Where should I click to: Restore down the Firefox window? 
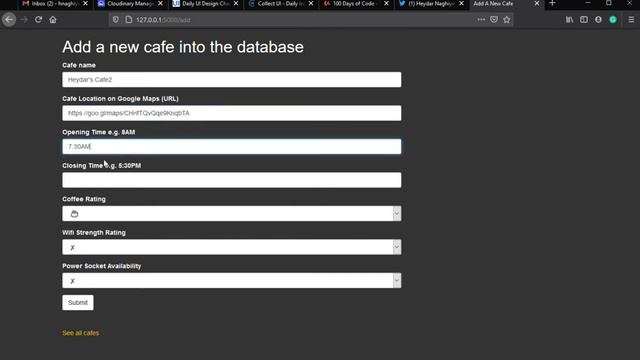tap(609, 3)
